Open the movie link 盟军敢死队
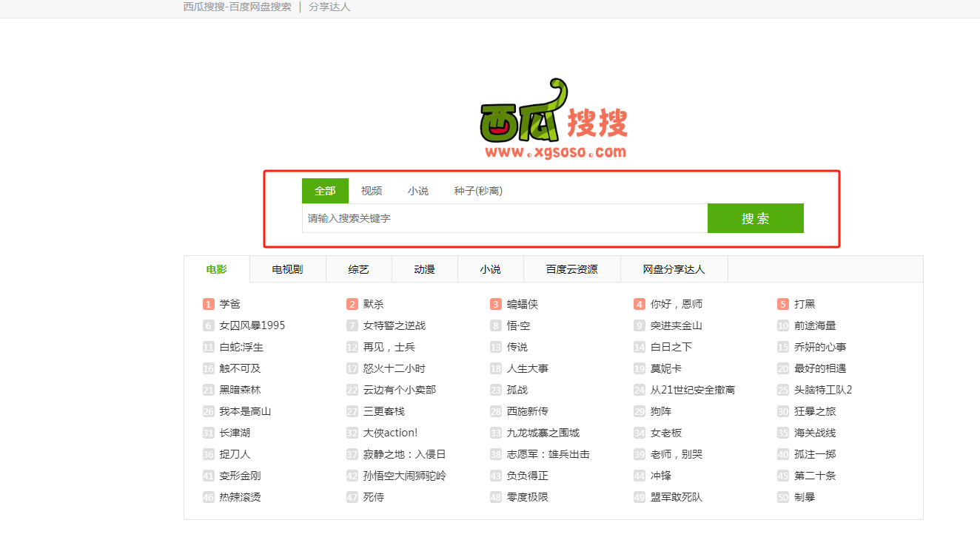 tap(677, 497)
